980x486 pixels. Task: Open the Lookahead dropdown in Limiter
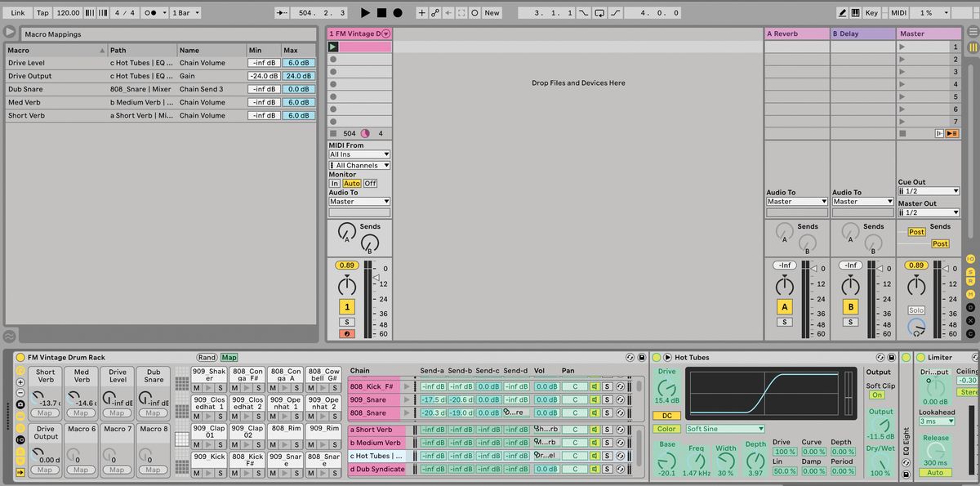coord(936,421)
